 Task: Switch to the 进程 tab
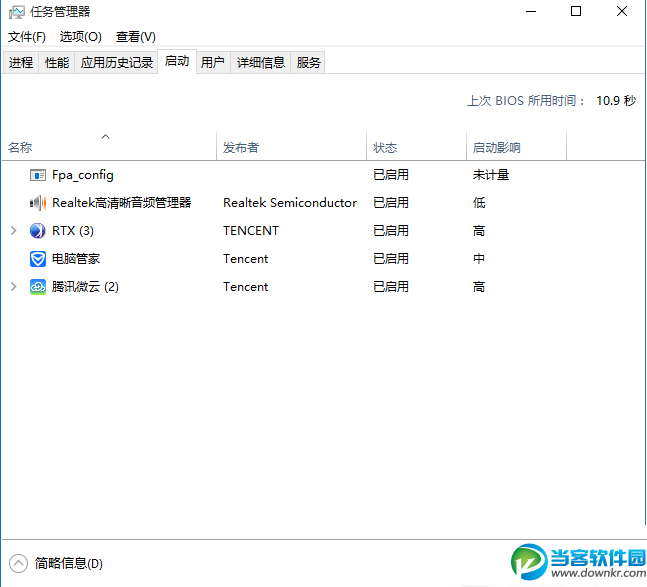(x=21, y=63)
